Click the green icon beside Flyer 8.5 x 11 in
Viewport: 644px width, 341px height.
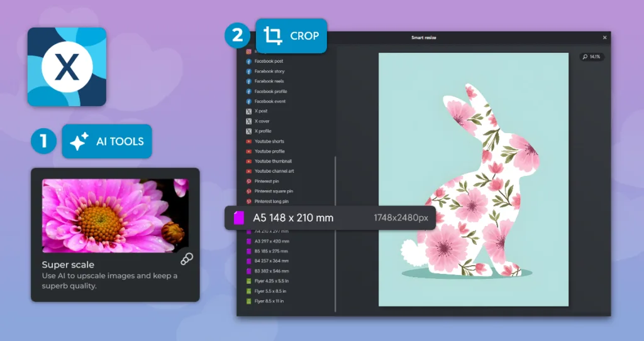click(248, 301)
